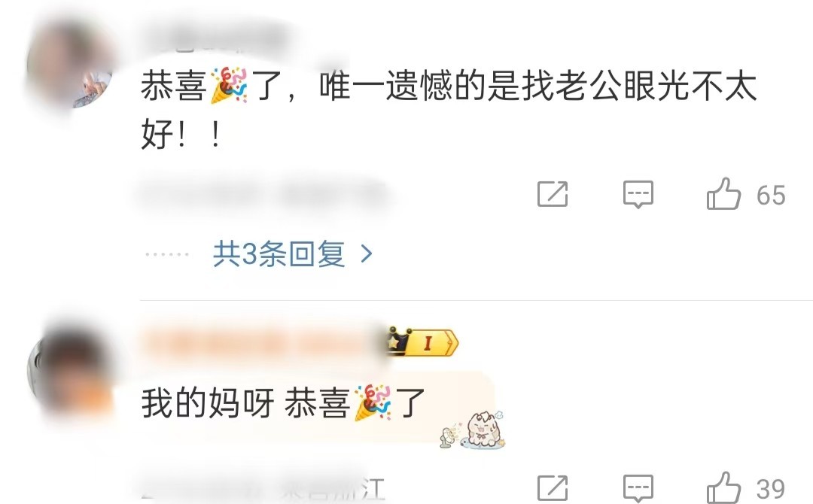
Task: Open the second commenter's avatar
Action: point(69,372)
